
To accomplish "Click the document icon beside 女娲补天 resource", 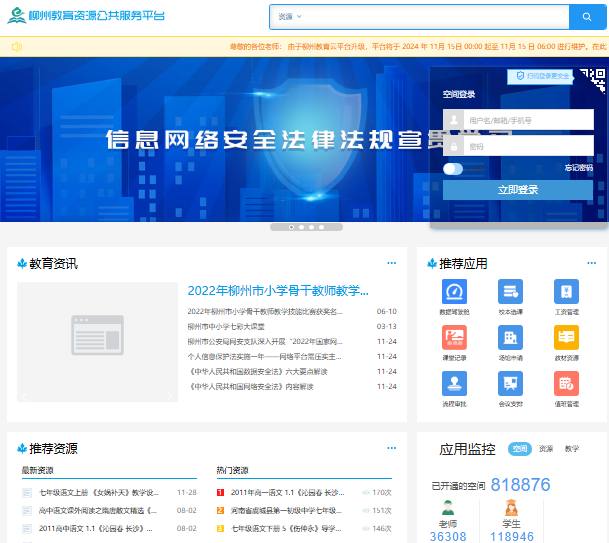I will (27, 493).
